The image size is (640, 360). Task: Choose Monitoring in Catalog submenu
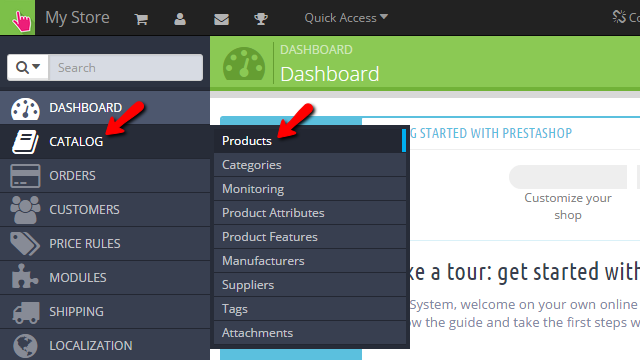tap(310, 189)
